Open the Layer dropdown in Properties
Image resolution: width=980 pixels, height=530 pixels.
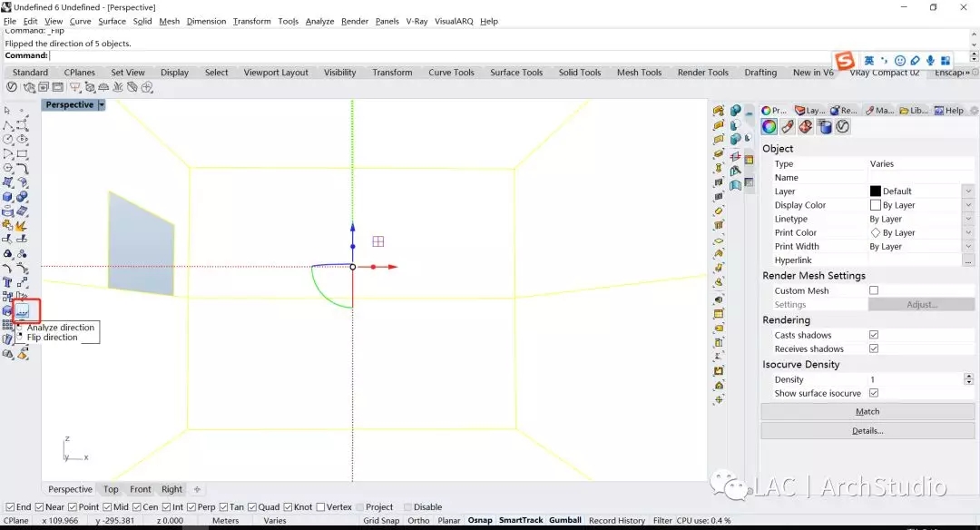click(968, 191)
